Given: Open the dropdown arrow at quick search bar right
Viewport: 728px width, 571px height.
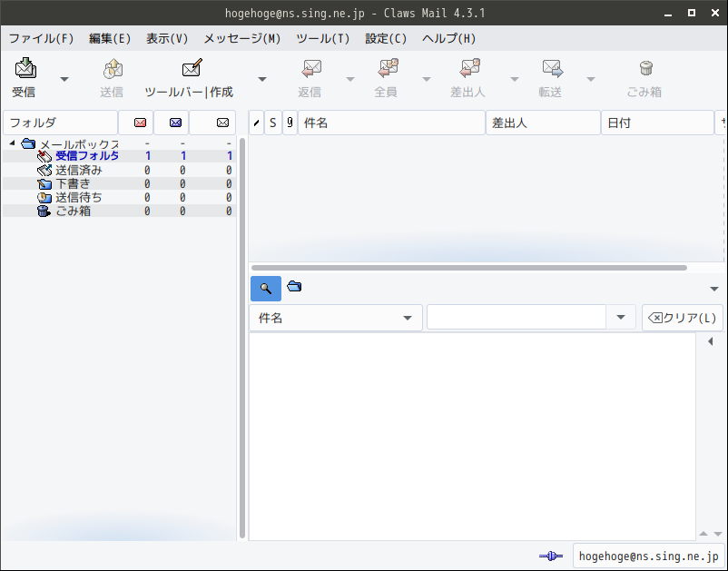Looking at the screenshot, I should coord(714,289).
